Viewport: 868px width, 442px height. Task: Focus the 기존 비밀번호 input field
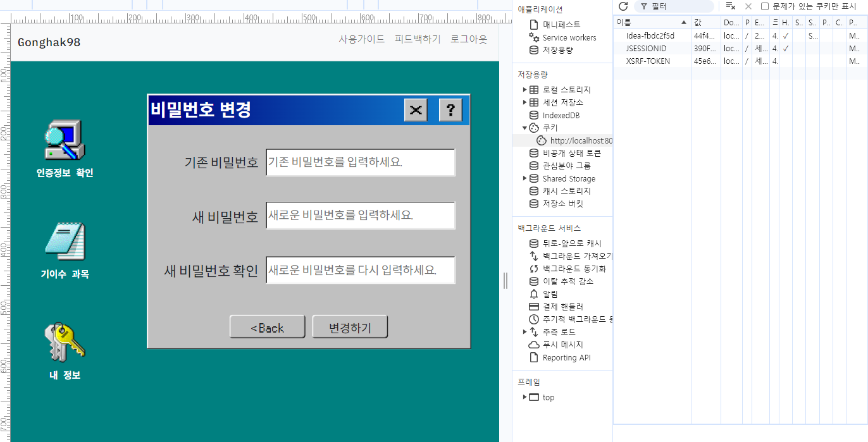pyautogui.click(x=360, y=163)
